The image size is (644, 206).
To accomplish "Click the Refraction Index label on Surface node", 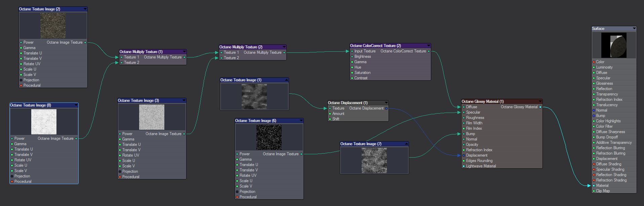I will (609, 99).
